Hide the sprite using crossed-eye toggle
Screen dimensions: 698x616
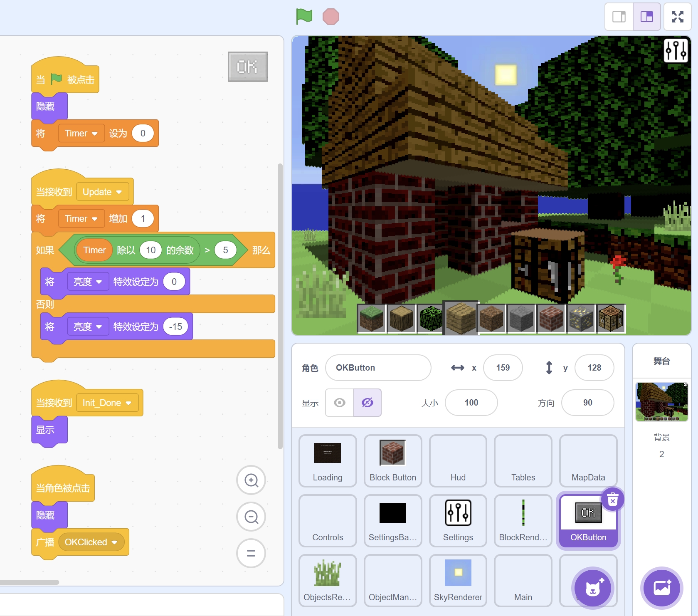(367, 403)
